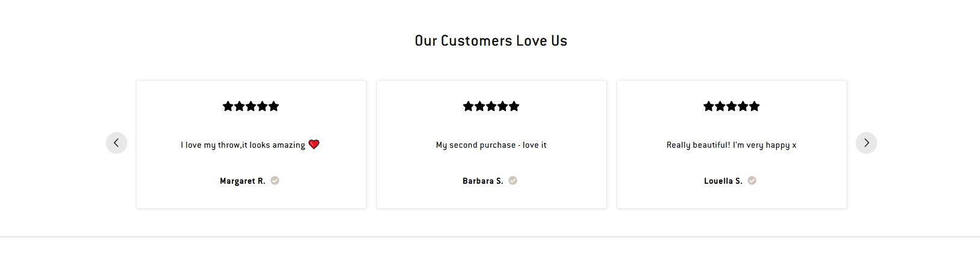Click the next review arrow button
This screenshot has width=980, height=260.
pyautogui.click(x=866, y=143)
